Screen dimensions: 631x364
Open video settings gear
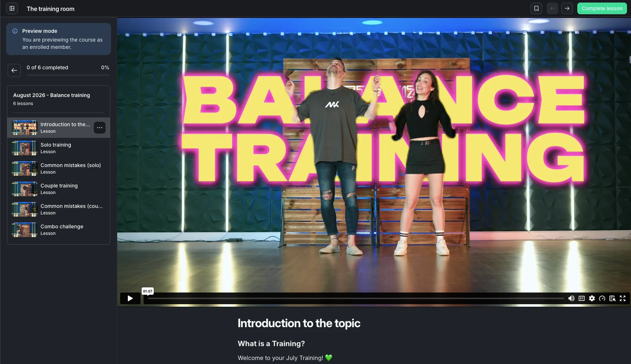(x=592, y=298)
